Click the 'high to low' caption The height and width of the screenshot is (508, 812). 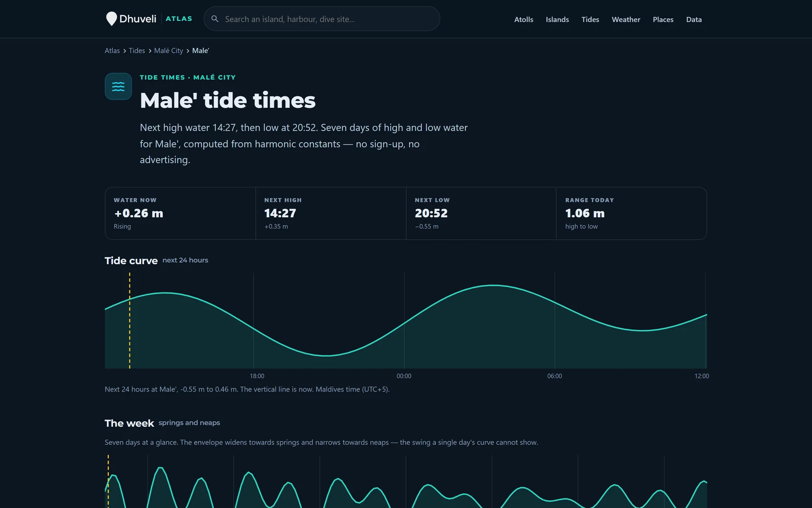pyautogui.click(x=581, y=227)
